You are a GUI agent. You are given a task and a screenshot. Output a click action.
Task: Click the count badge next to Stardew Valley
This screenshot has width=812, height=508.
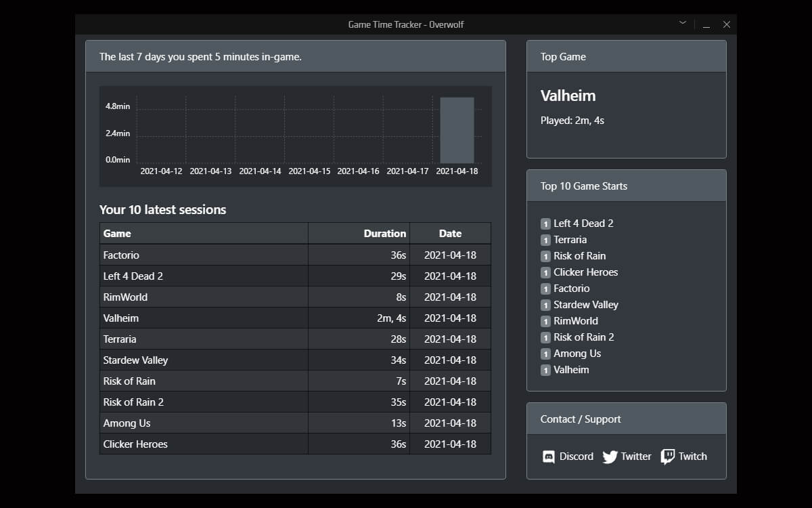click(x=545, y=305)
